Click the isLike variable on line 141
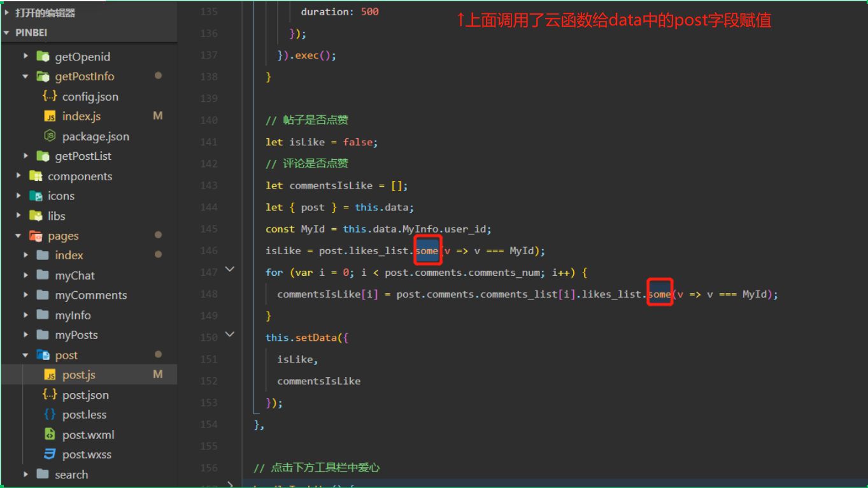Screen dimensions: 868x488 [307, 142]
